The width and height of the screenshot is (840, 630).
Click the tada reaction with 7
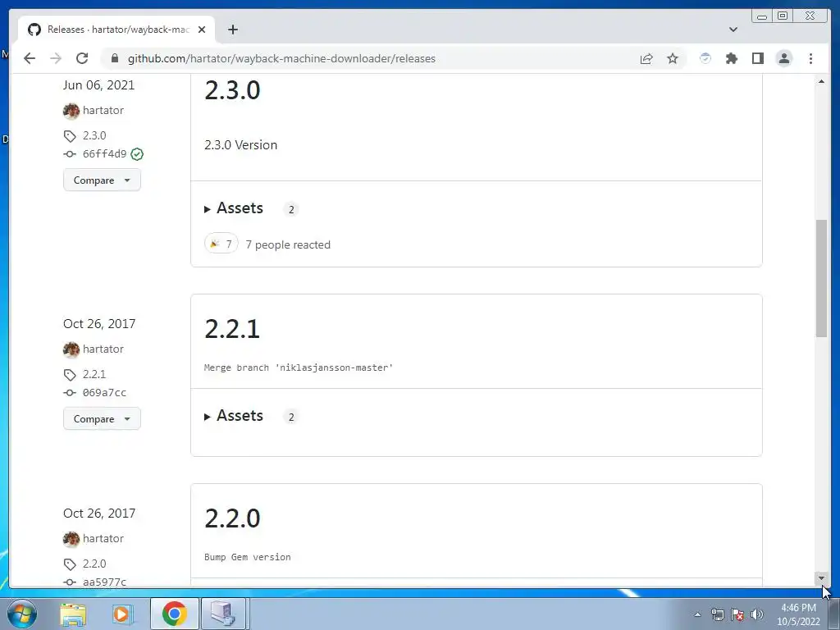[221, 244]
